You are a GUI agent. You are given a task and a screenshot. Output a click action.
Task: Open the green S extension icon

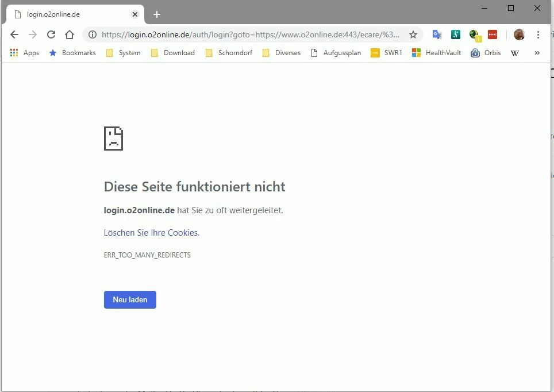455,34
